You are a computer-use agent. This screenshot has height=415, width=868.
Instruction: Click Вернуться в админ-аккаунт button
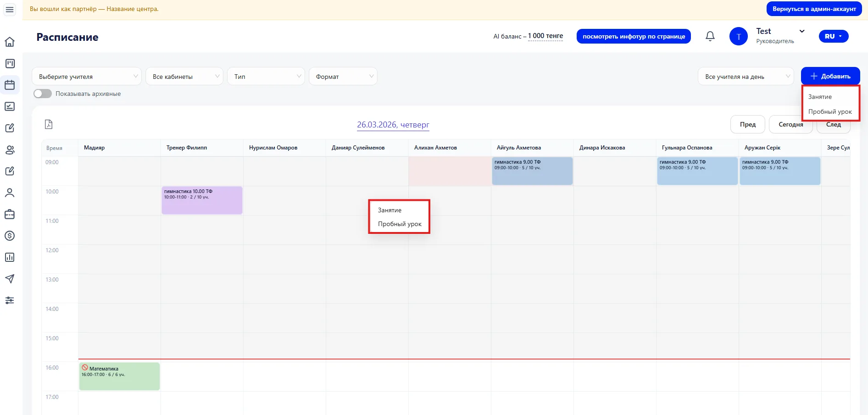pos(814,9)
